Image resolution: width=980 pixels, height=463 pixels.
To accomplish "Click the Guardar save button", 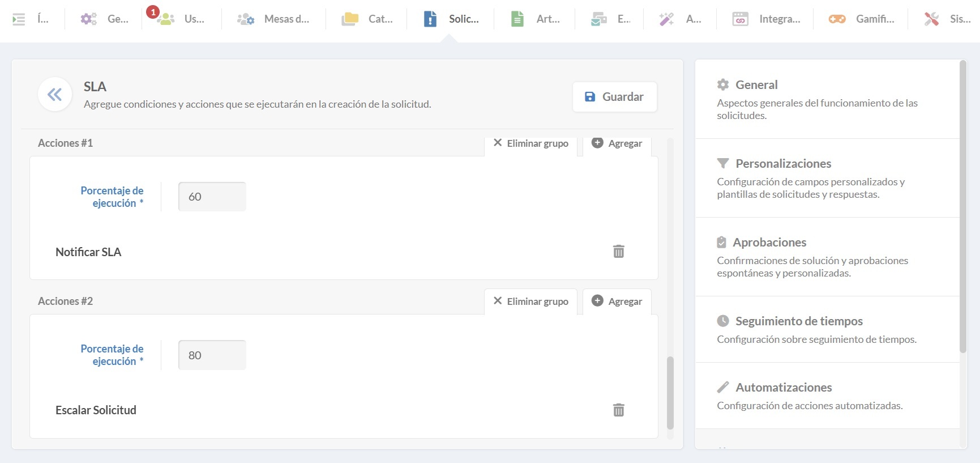I will click(x=614, y=97).
